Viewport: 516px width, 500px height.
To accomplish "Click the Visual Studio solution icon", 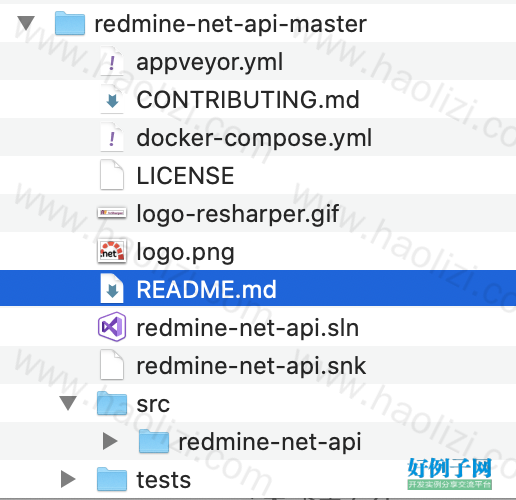I will tap(112, 327).
